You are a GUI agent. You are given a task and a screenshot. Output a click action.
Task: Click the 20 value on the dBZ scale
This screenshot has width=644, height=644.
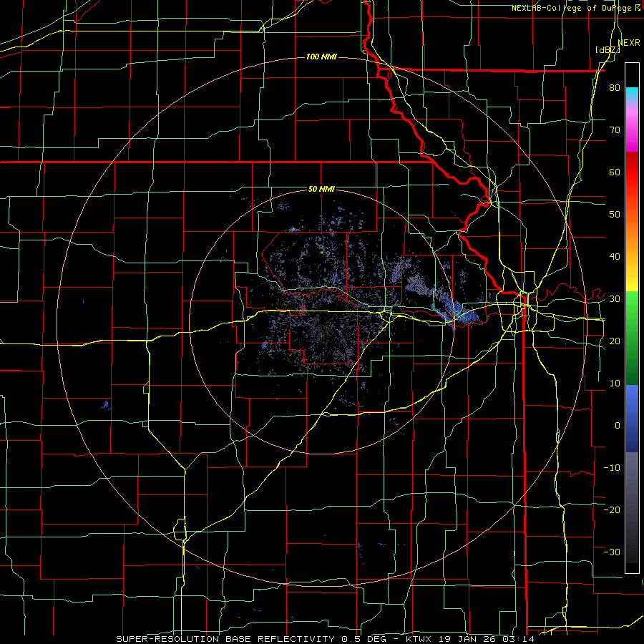tap(615, 341)
